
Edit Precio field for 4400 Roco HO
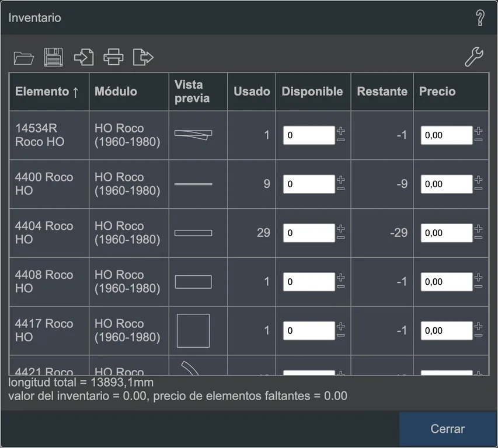tap(447, 184)
